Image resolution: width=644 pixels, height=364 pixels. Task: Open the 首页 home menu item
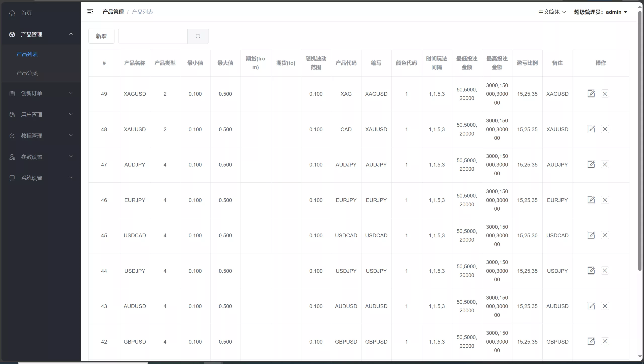tap(26, 13)
